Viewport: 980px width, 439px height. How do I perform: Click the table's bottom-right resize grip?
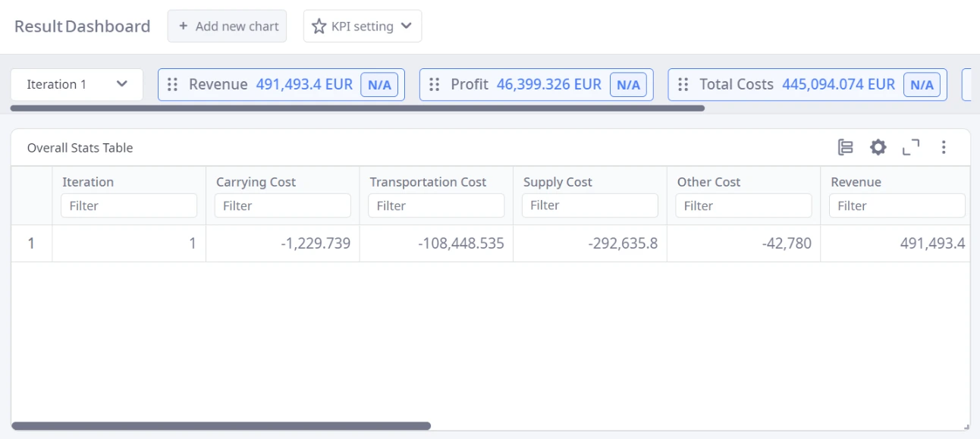tap(966, 426)
